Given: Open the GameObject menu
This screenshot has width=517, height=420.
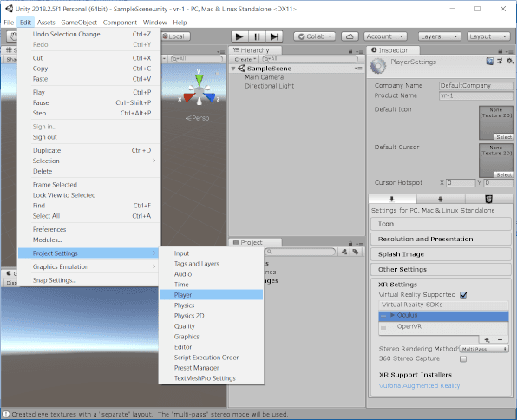Looking at the screenshot, I should point(79,23).
